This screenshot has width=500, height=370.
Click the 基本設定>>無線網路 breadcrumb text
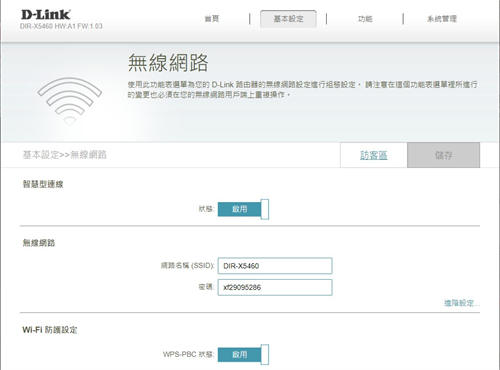[65, 155]
